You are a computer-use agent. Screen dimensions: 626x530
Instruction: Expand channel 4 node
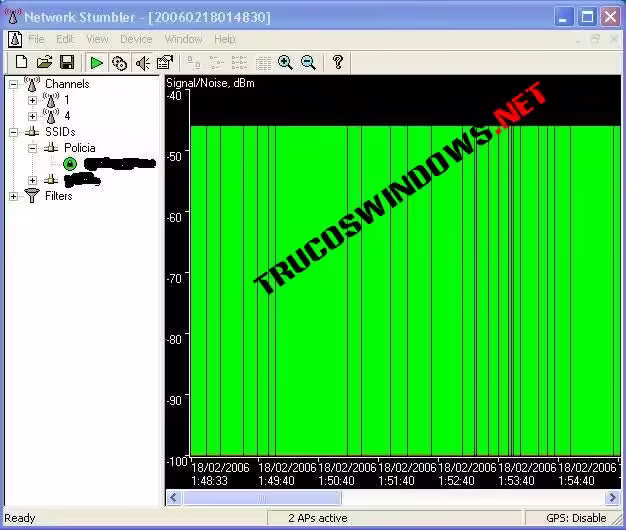32,116
